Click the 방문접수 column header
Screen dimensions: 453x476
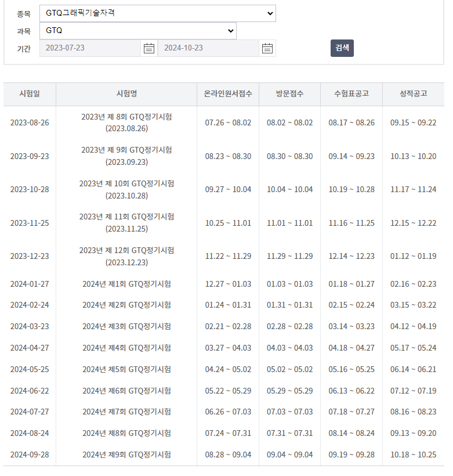pyautogui.click(x=290, y=93)
